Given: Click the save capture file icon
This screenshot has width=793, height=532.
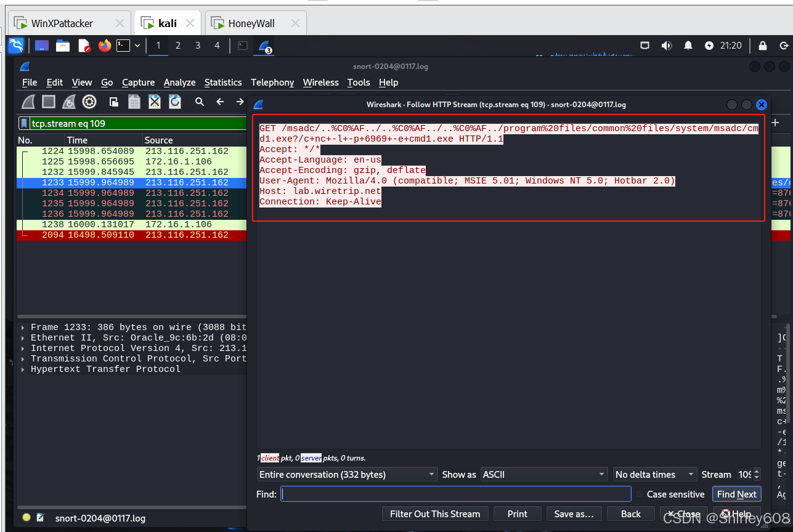Looking at the screenshot, I should (x=134, y=102).
